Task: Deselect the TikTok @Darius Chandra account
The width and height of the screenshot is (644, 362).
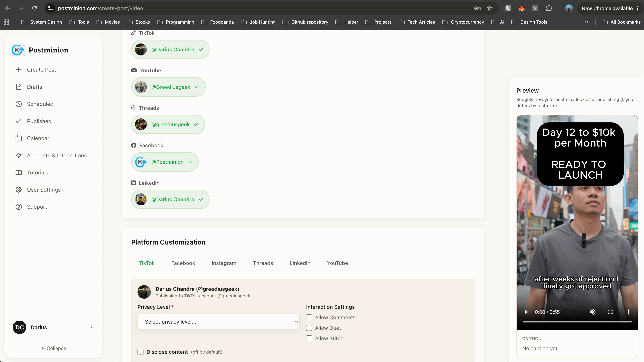Action: pyautogui.click(x=170, y=49)
